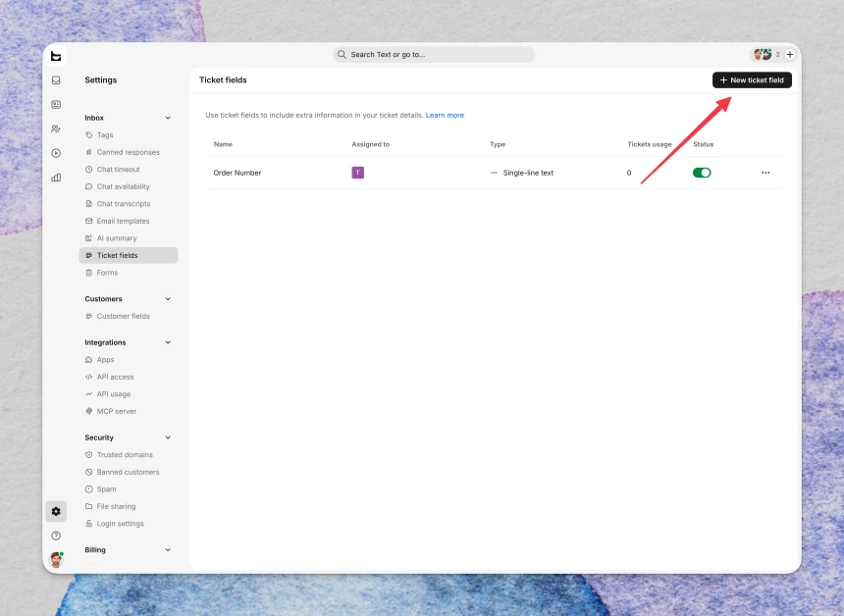
Task: Open the help question mark icon
Action: 56,536
